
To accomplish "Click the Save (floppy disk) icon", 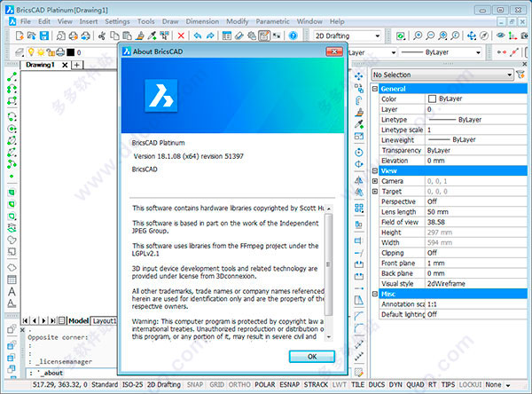I will (x=44, y=35).
